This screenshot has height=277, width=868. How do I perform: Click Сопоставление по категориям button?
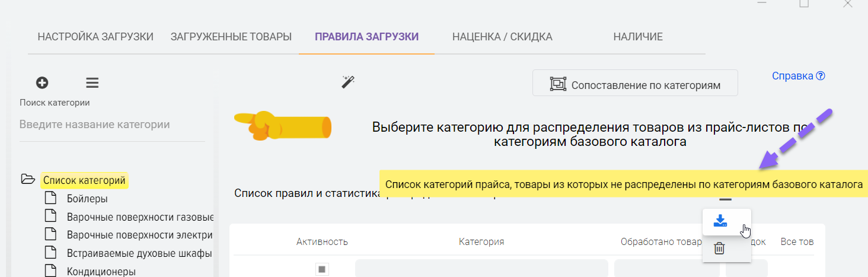tap(635, 83)
